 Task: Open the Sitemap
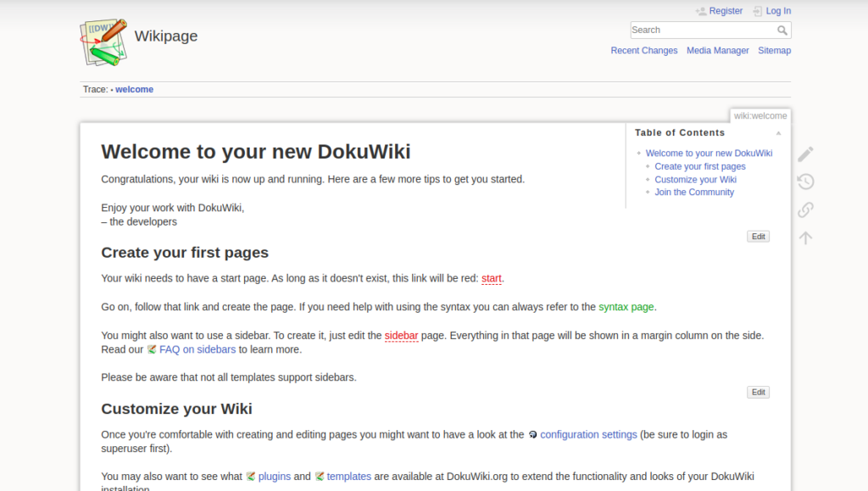775,50
